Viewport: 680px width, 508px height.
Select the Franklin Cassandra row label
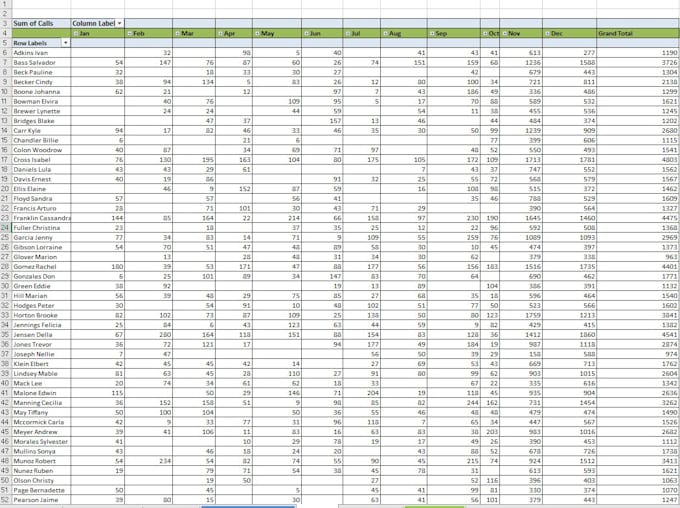coord(41,218)
